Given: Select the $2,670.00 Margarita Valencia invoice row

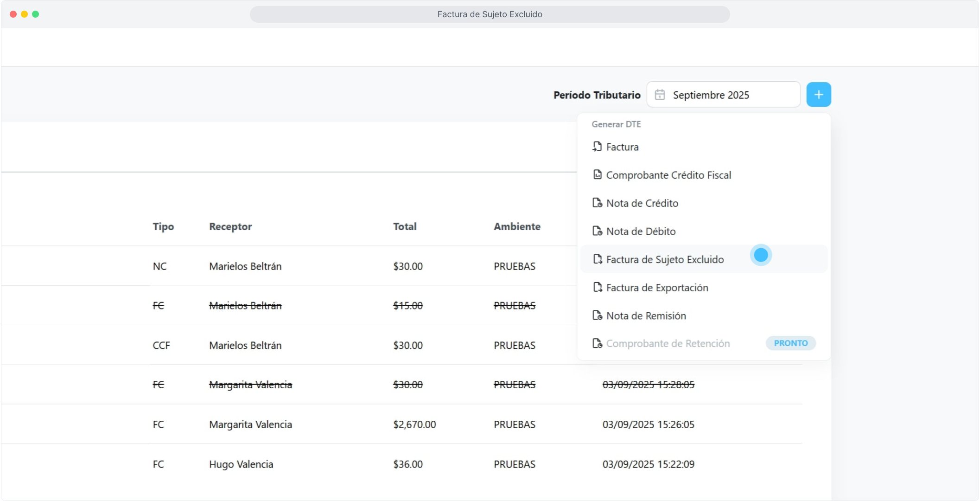Looking at the screenshot, I should (x=414, y=424).
